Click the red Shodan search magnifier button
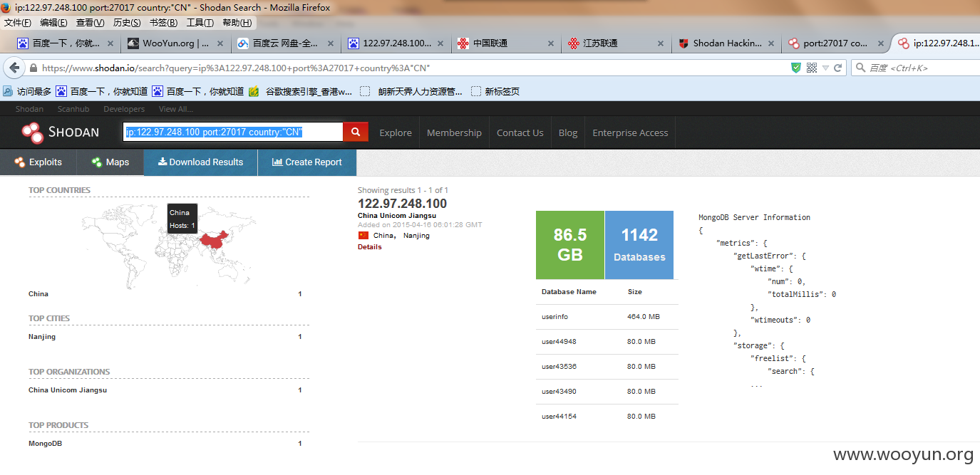Screen dimensions: 980x475 point(356,132)
